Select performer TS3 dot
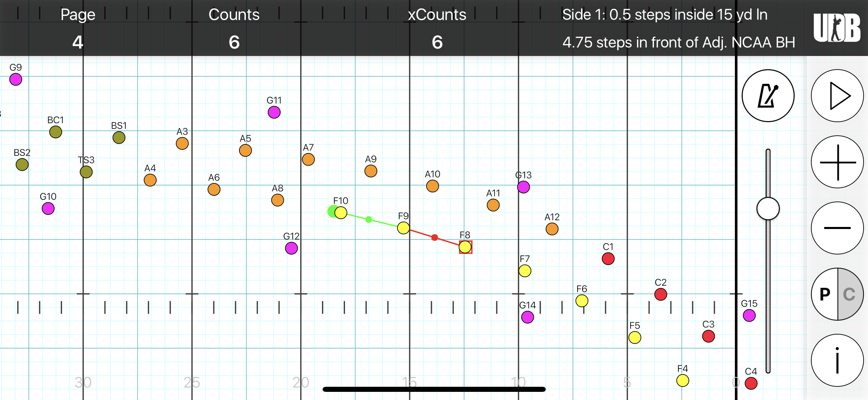Screen dimensions: 868x400 [86, 172]
